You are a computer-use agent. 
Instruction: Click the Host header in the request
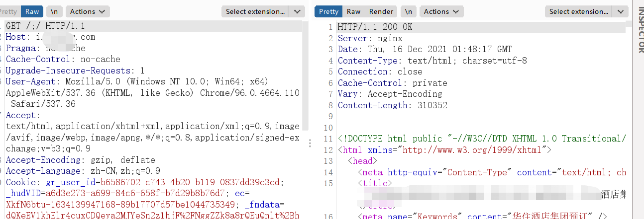coord(16,37)
